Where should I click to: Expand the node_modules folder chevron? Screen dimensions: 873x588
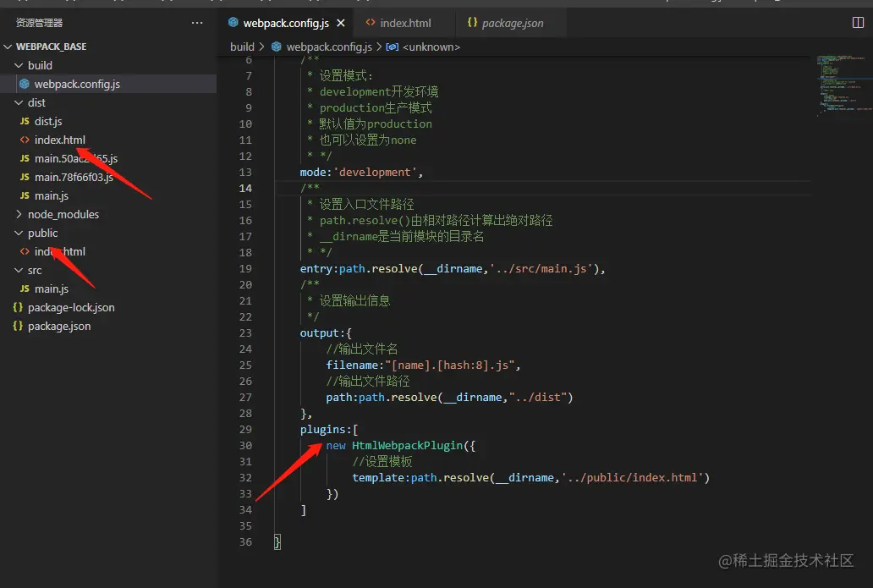[19, 214]
